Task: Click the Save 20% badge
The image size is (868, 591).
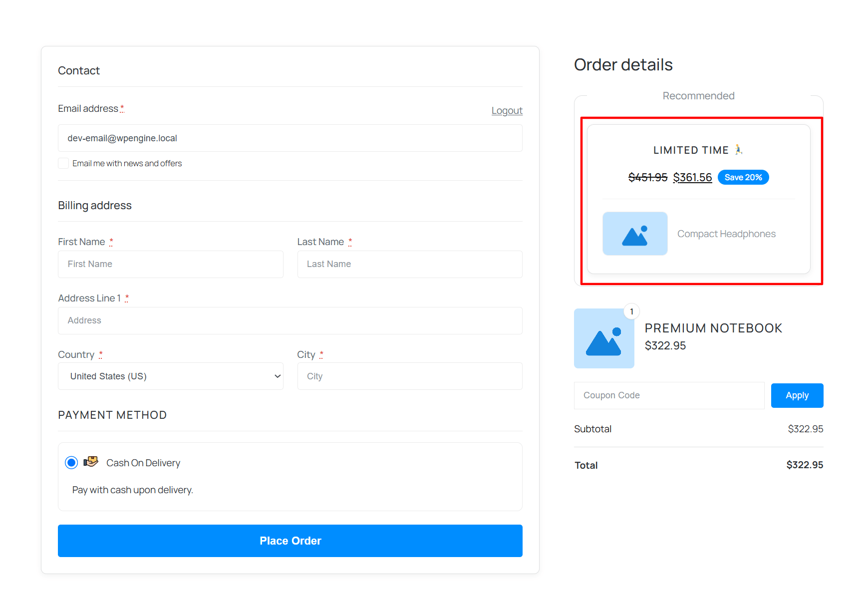Action: click(x=743, y=177)
